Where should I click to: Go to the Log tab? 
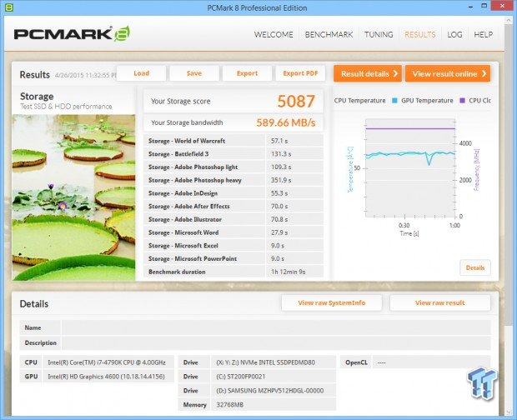click(x=454, y=35)
